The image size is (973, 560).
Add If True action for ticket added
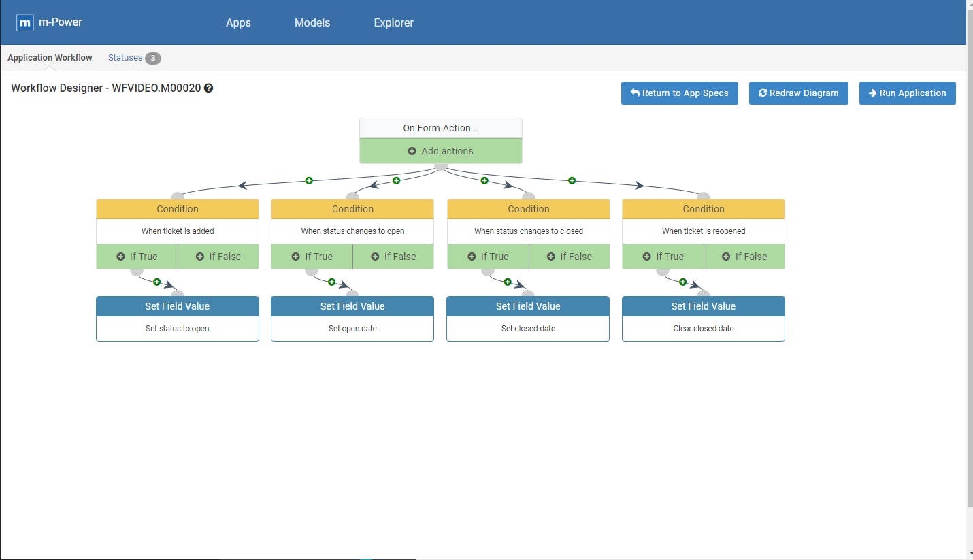(x=137, y=257)
